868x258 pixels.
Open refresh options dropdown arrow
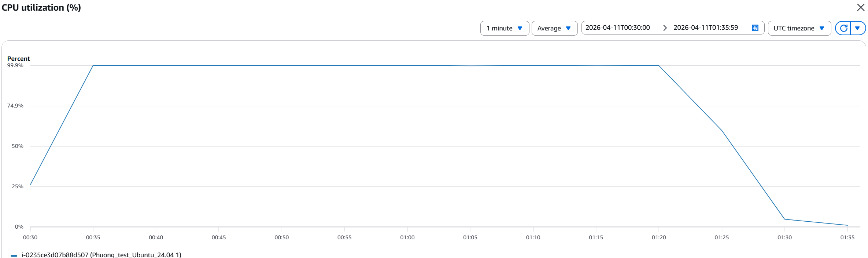tap(857, 28)
